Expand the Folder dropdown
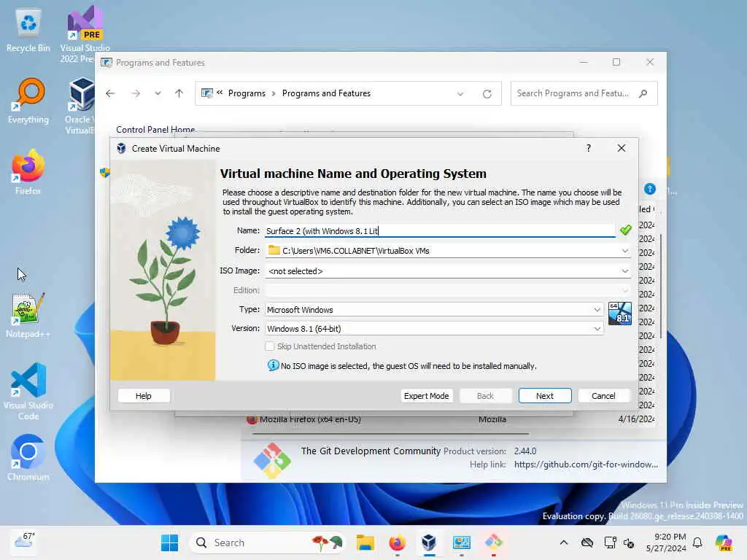 coord(624,251)
